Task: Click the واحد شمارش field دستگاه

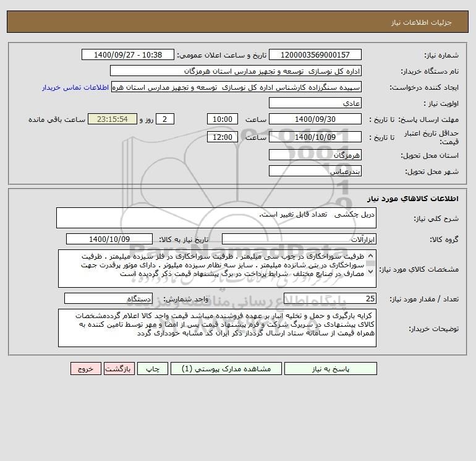Action: pyautogui.click(x=108, y=298)
